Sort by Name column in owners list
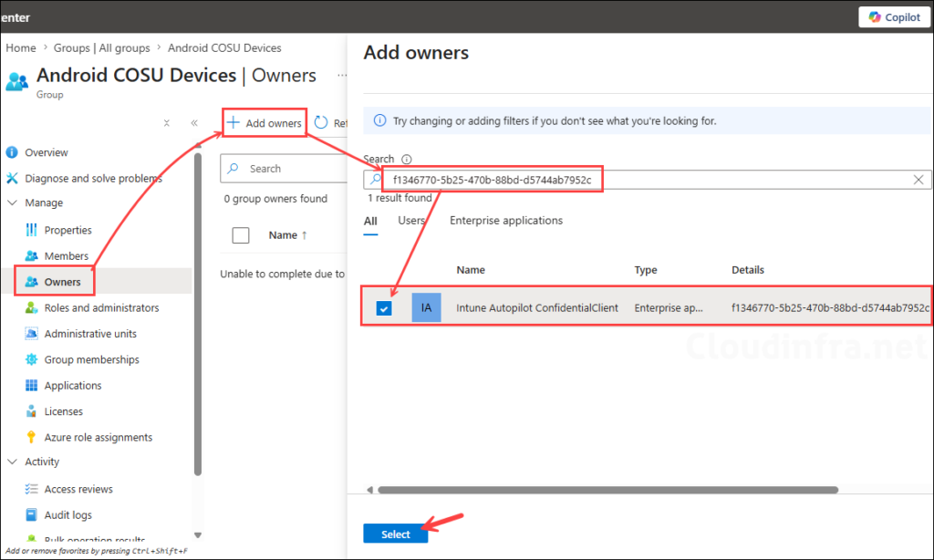The width and height of the screenshot is (934, 560). [x=288, y=235]
